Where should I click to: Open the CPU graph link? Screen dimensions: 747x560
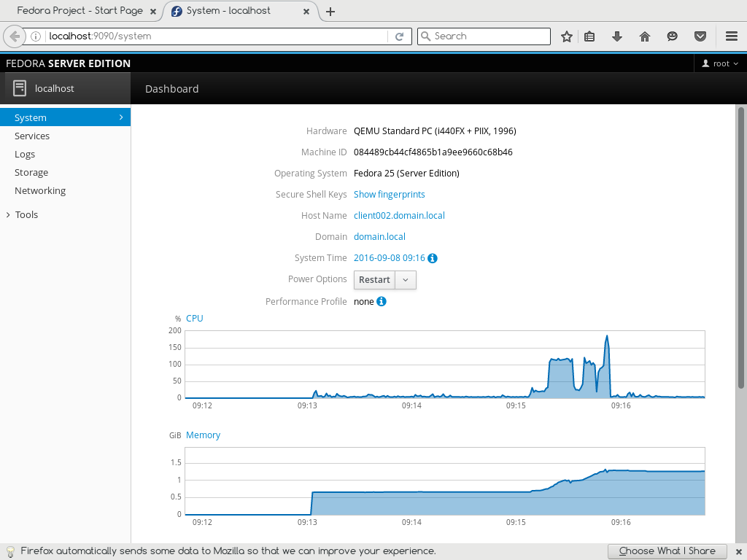pyautogui.click(x=194, y=319)
